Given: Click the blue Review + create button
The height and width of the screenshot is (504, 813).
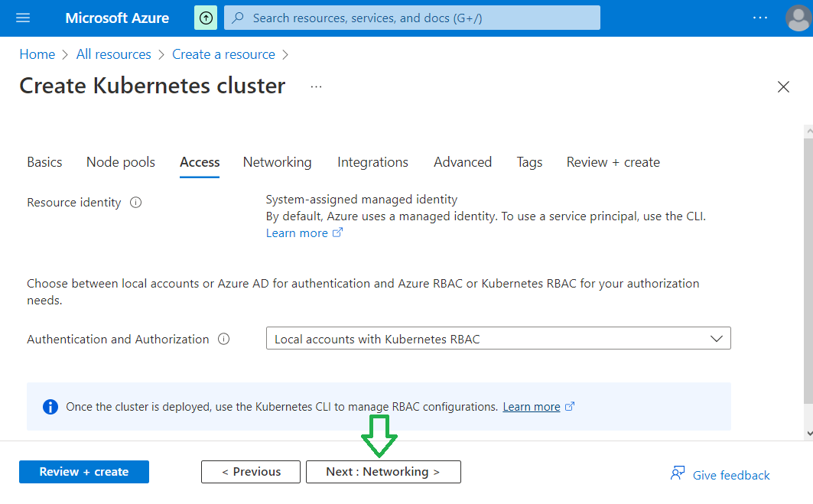Looking at the screenshot, I should pos(84,472).
